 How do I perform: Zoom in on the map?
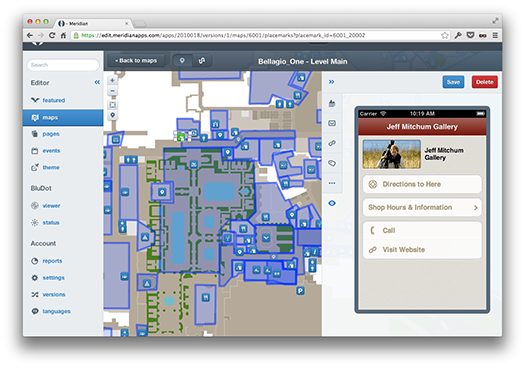click(x=112, y=80)
